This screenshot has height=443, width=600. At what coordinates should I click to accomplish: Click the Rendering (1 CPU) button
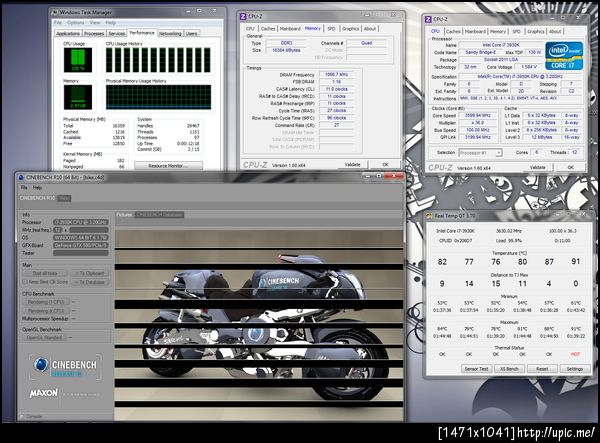click(x=48, y=302)
